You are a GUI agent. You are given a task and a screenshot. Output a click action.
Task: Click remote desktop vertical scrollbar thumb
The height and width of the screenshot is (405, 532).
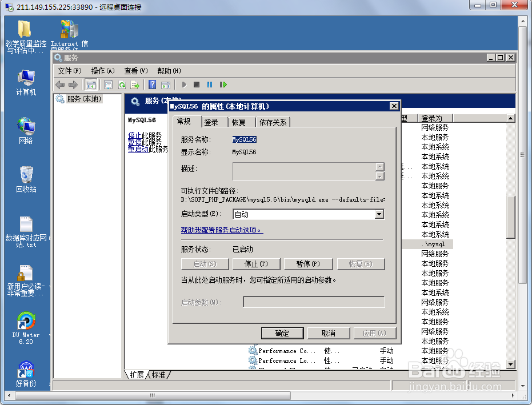pyautogui.click(x=522, y=155)
